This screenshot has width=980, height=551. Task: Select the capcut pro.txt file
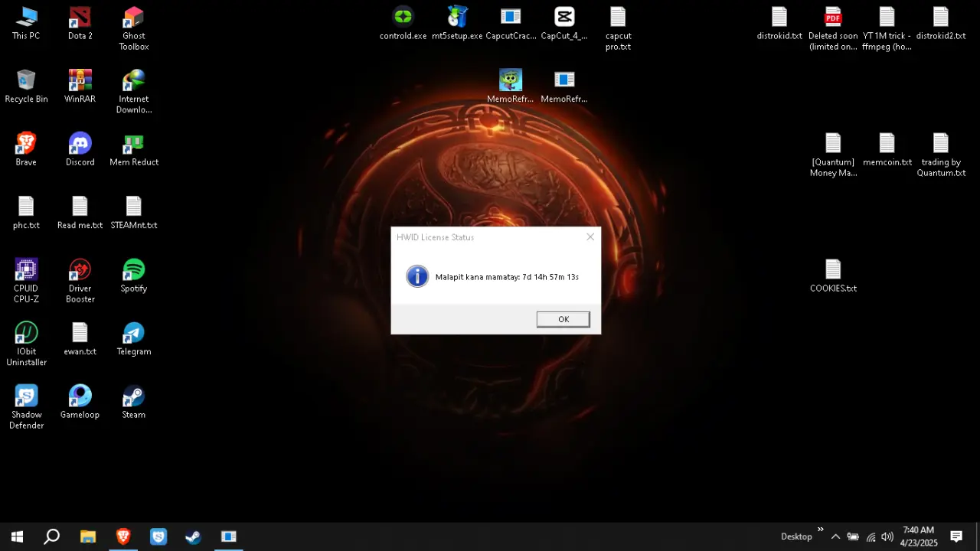tap(618, 29)
